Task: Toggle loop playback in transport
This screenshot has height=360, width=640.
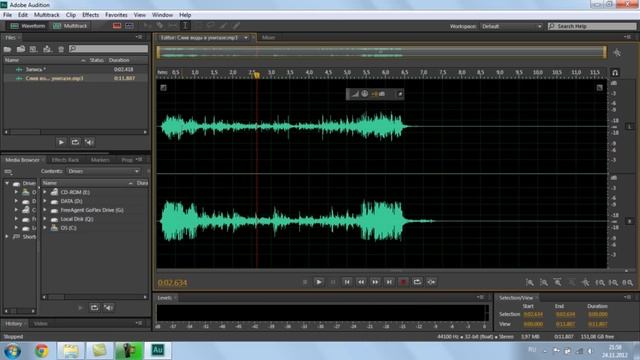Action: (x=417, y=282)
